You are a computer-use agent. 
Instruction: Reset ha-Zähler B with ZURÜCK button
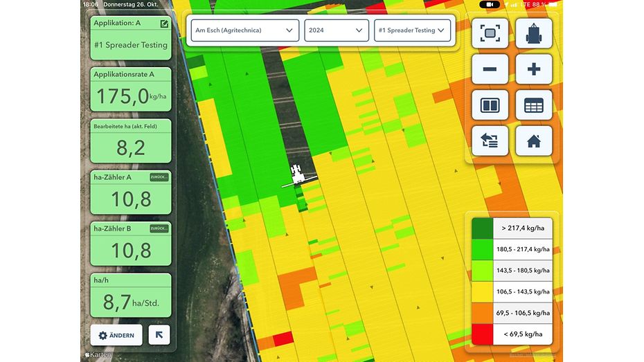click(x=159, y=228)
